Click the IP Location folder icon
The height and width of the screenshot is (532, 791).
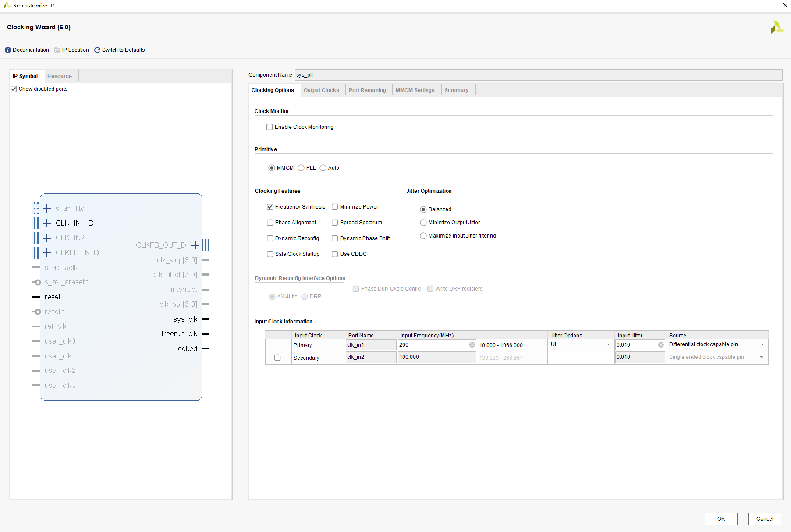point(57,50)
